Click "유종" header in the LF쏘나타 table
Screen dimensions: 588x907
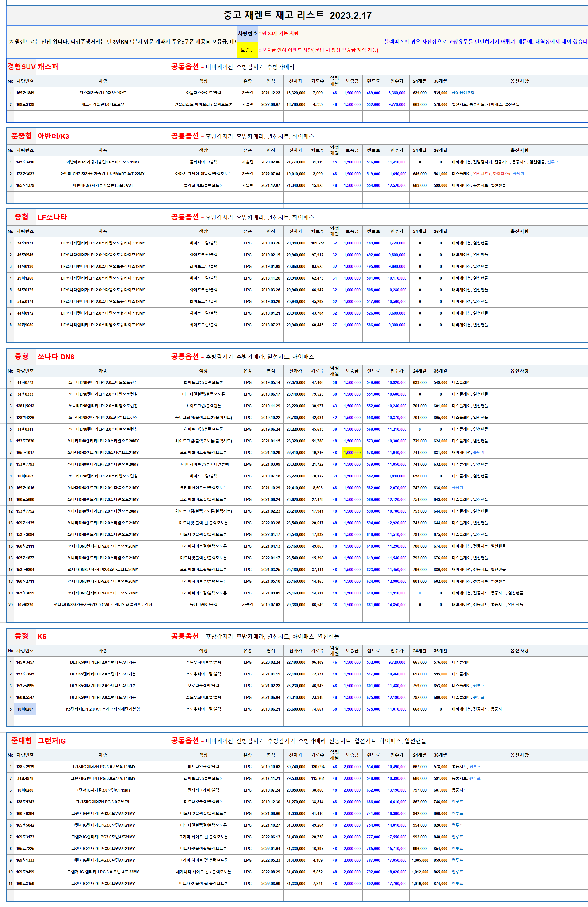point(248,231)
